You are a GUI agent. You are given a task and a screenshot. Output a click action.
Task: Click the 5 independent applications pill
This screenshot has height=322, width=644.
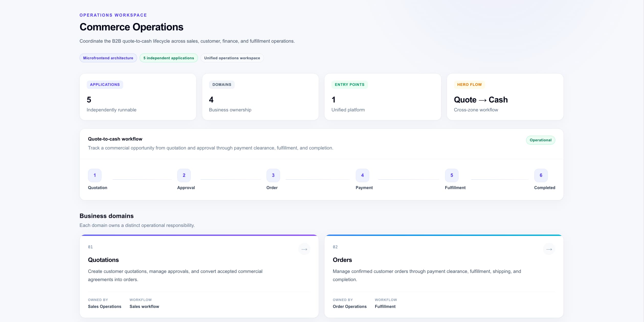point(169,58)
